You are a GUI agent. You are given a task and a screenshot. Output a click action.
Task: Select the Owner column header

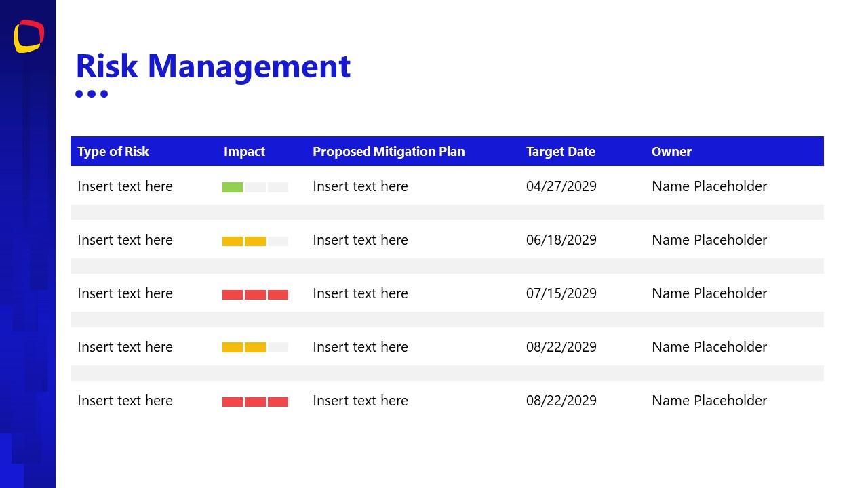(671, 151)
